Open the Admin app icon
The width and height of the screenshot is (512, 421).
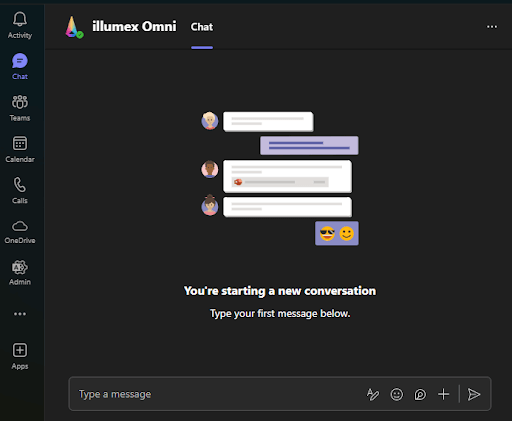(20, 267)
